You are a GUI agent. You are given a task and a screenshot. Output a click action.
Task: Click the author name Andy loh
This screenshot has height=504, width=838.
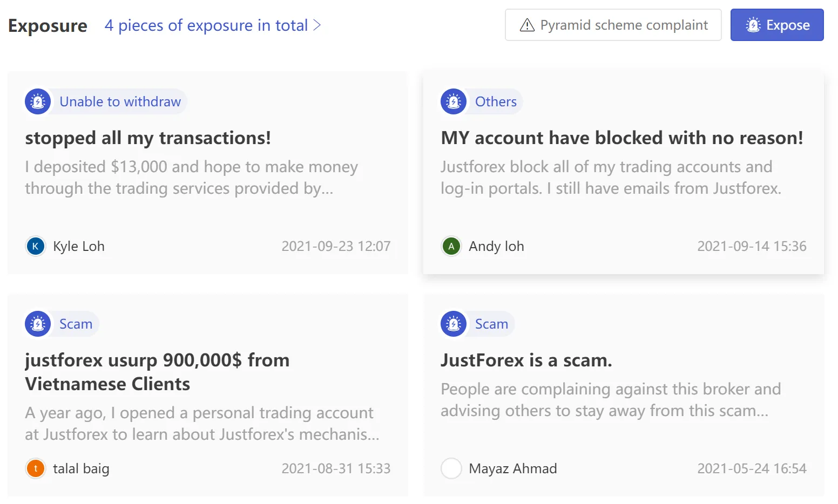coord(496,247)
